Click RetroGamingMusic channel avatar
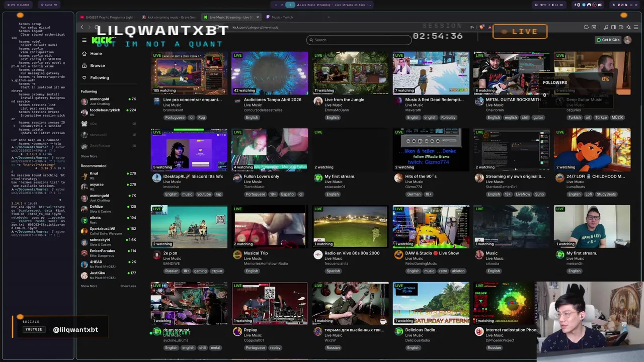This screenshot has width=644, height=362. pyautogui.click(x=398, y=254)
